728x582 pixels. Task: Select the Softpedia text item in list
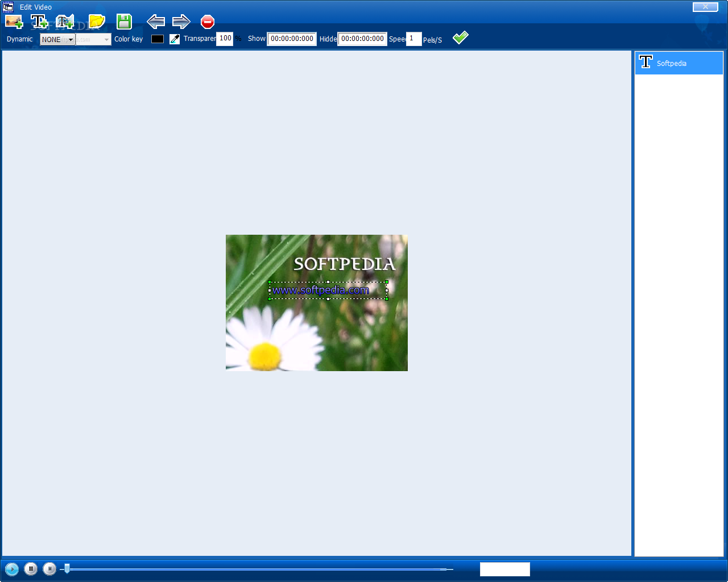pos(679,63)
